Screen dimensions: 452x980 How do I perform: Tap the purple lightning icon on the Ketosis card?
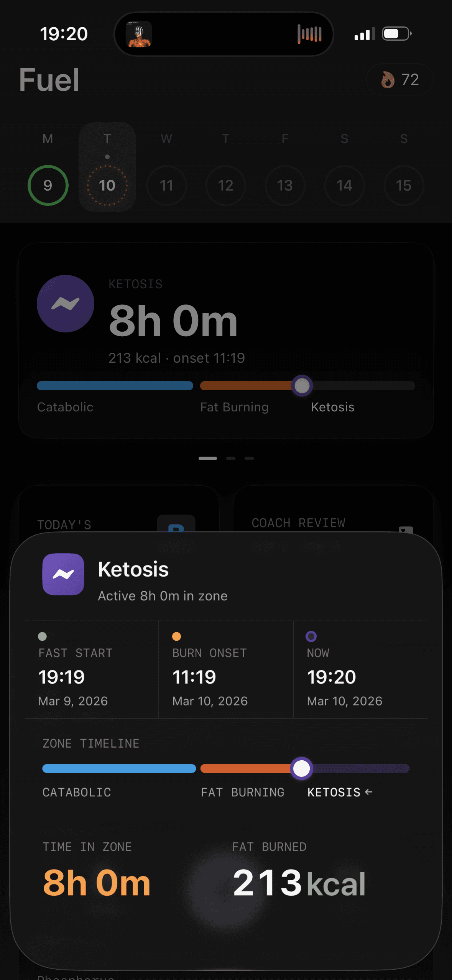[65, 303]
